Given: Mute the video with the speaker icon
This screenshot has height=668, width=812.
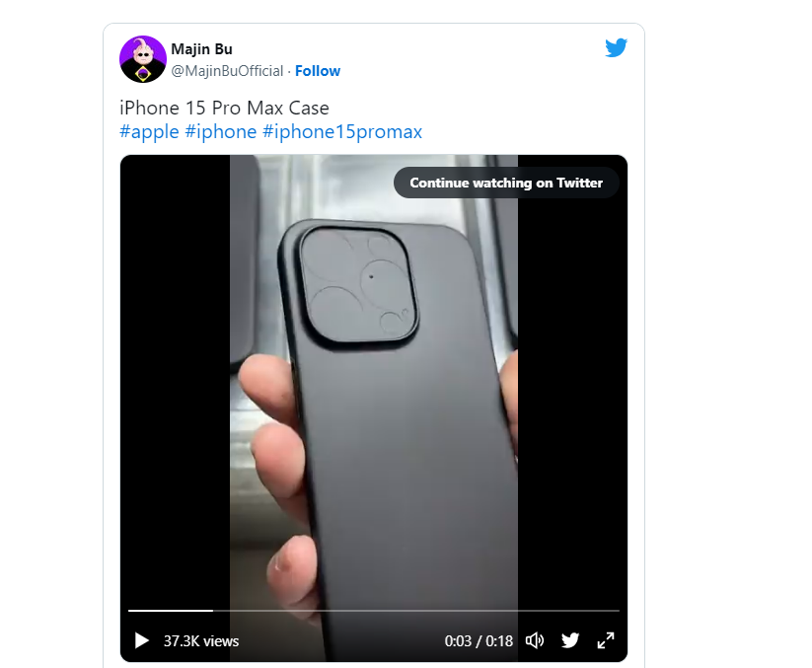Looking at the screenshot, I should tap(535, 640).
